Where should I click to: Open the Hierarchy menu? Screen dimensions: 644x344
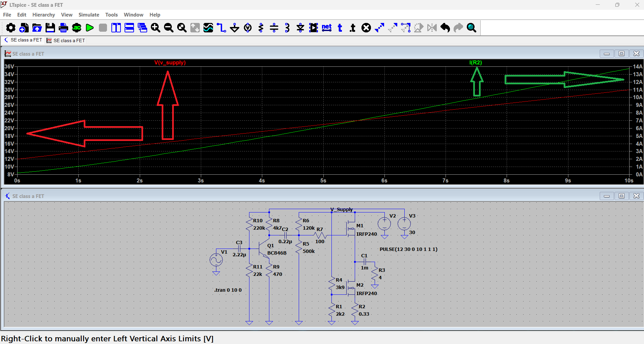pyautogui.click(x=44, y=15)
